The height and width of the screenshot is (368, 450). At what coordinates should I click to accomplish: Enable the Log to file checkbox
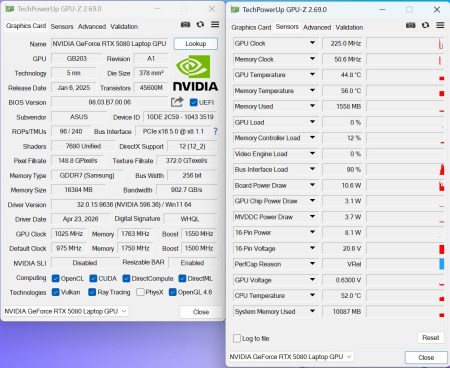pyautogui.click(x=237, y=338)
